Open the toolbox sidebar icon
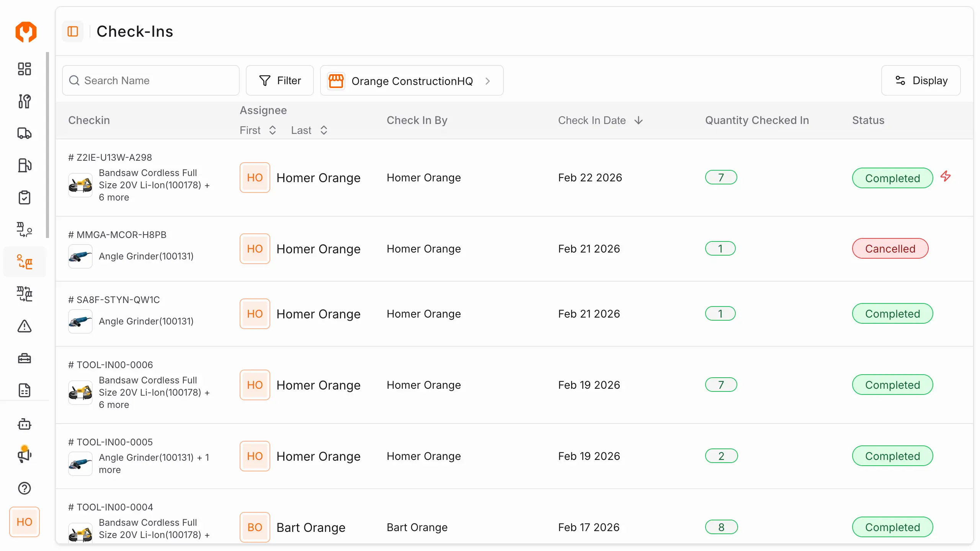 click(24, 358)
